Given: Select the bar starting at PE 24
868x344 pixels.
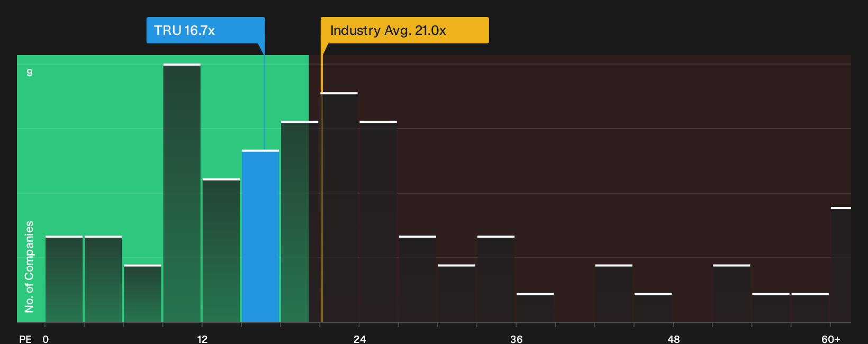Looking at the screenshot, I should (378, 221).
